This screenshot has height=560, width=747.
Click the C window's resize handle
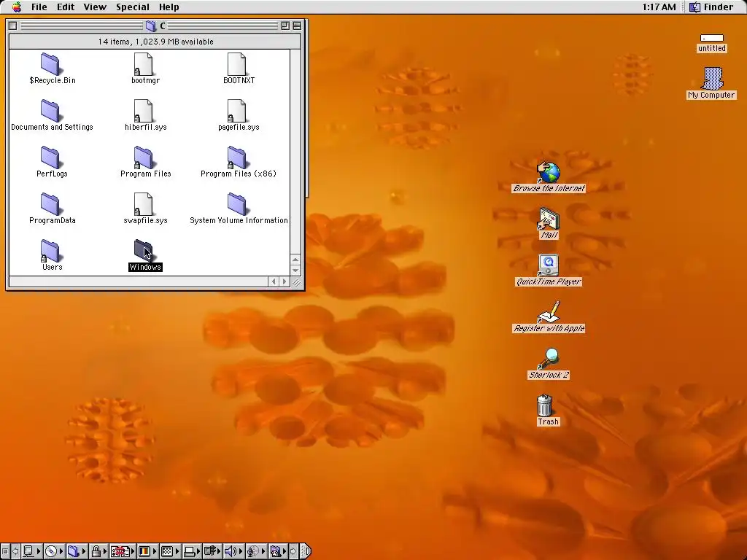(x=296, y=282)
